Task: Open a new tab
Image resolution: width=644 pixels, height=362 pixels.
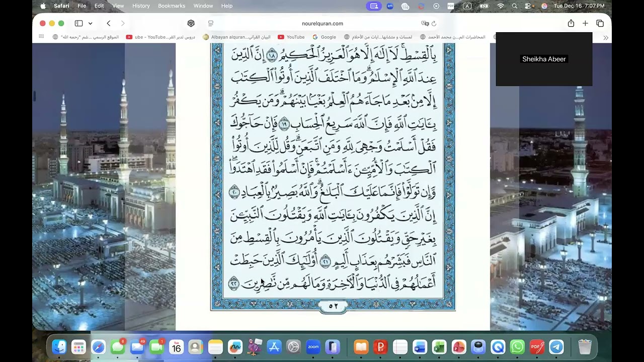Action: coord(585,23)
